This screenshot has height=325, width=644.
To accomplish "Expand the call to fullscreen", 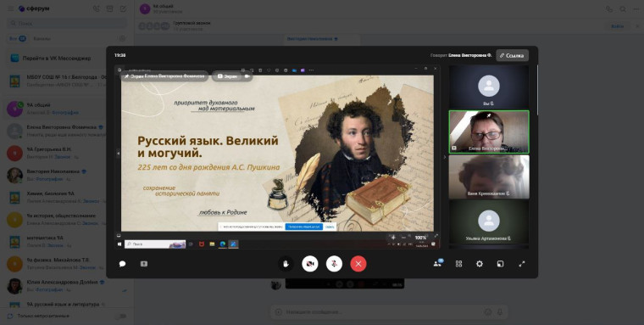I will (x=522, y=264).
